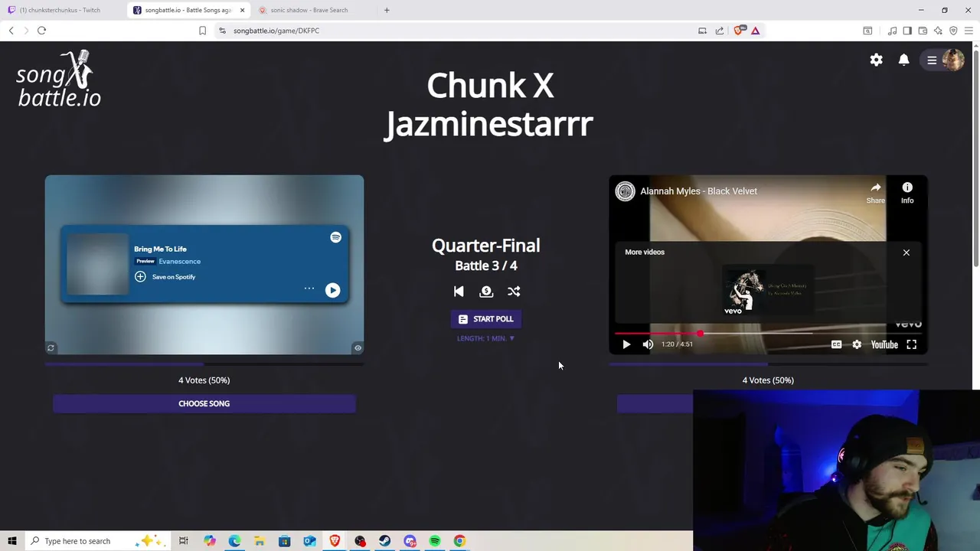Close the More videos overlay
This screenshot has width=980, height=551.
coord(906,253)
